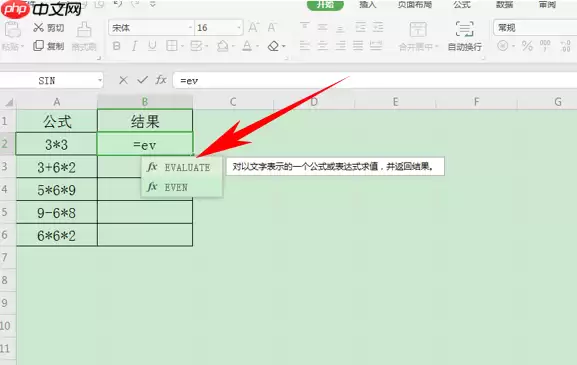Select row 7 header
The width and height of the screenshot is (577, 365).
pos(8,258)
